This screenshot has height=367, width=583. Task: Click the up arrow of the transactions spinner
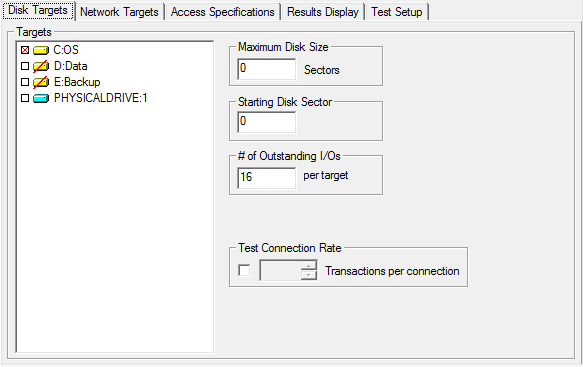[x=309, y=265]
